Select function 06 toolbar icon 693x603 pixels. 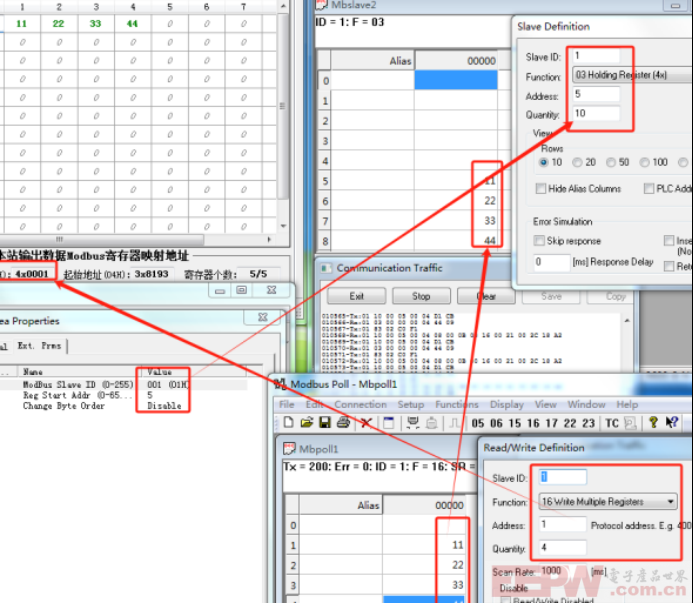coord(496,423)
